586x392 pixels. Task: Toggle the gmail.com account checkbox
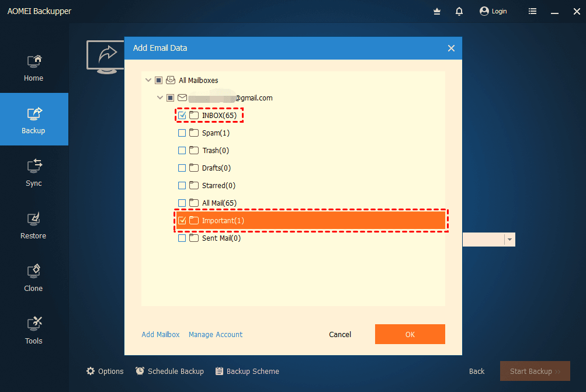click(x=171, y=98)
